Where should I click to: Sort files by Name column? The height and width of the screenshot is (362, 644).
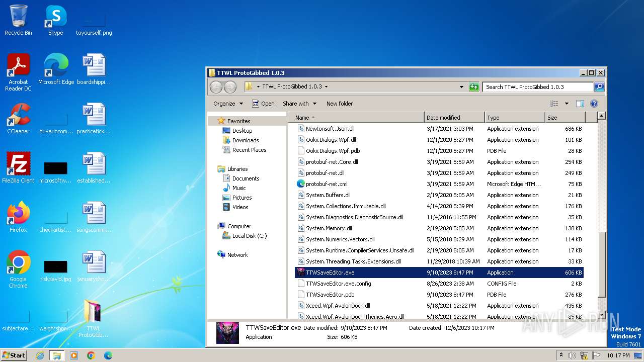[x=356, y=118]
